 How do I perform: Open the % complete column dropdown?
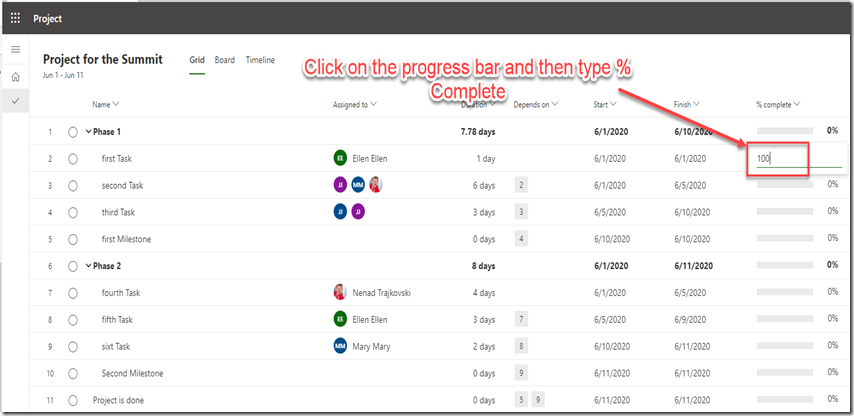tap(797, 104)
